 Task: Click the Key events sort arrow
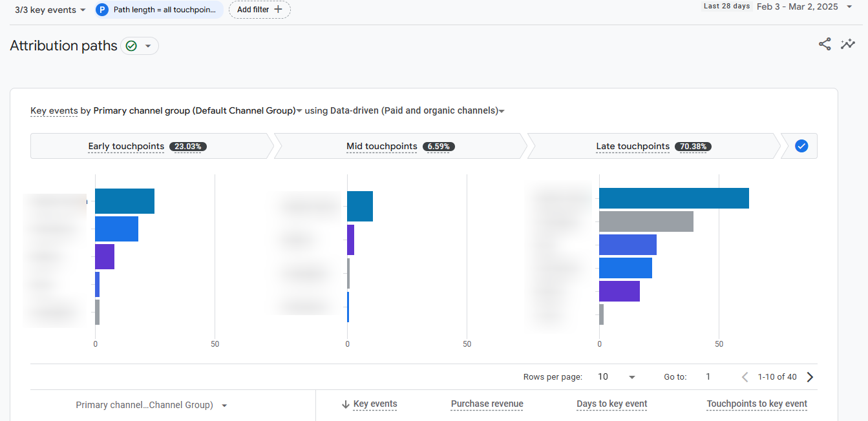point(345,405)
